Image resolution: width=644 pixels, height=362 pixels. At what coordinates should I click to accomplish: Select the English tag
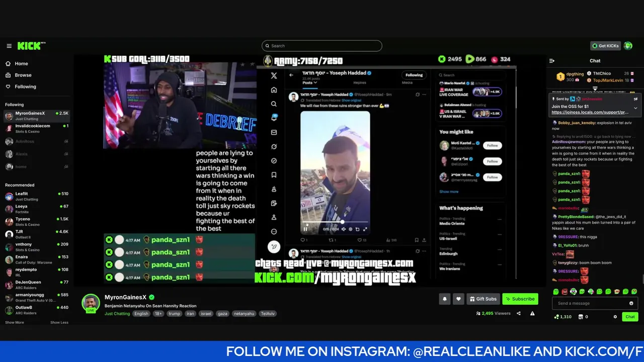(141, 314)
